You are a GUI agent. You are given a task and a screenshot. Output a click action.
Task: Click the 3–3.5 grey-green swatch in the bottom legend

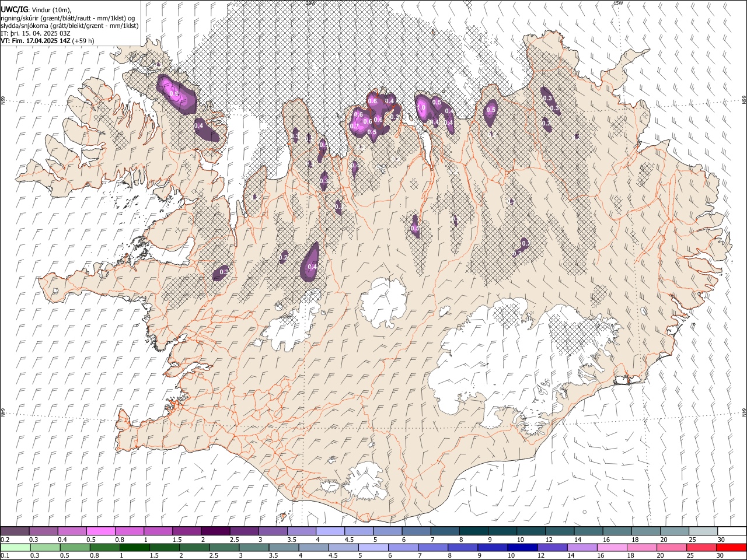[x=253, y=547]
